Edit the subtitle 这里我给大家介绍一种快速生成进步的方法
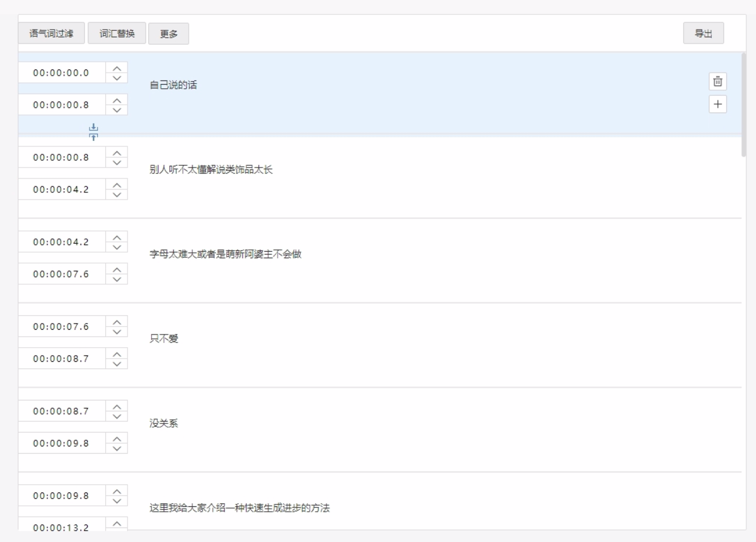 pos(240,508)
